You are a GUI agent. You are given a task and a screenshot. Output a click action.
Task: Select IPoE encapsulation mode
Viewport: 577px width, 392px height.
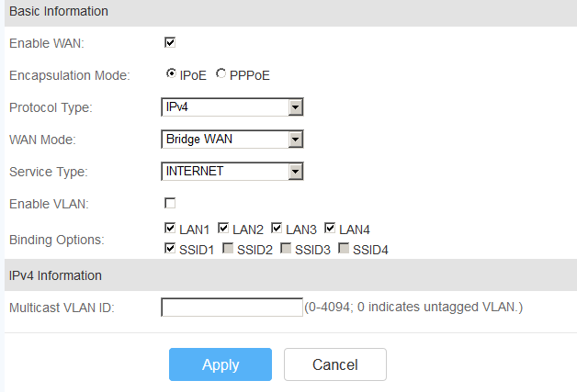point(171,73)
